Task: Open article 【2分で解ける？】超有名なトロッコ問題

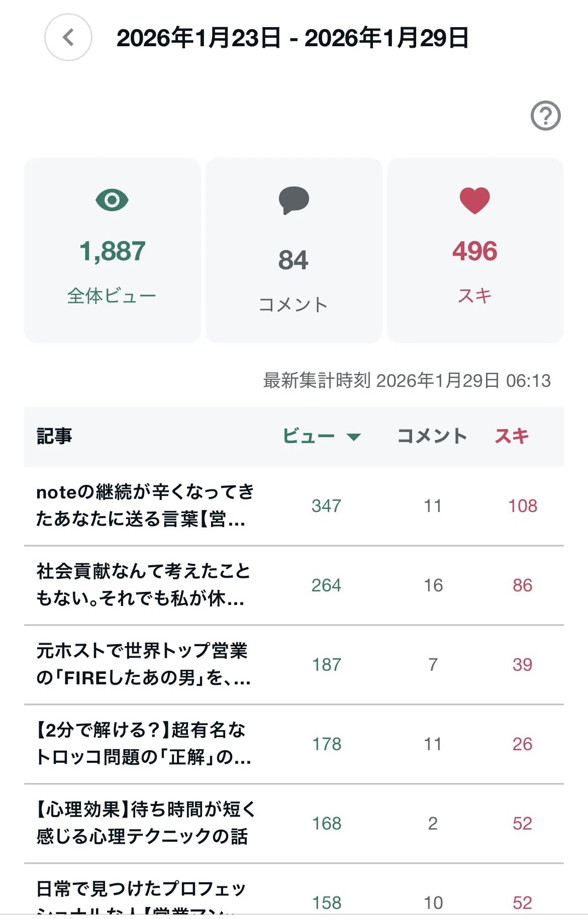Action: click(x=143, y=744)
